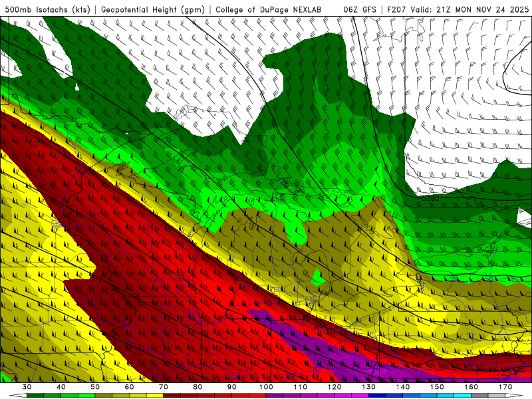Click the legend value '40'
The image size is (532, 399).
click(x=61, y=387)
